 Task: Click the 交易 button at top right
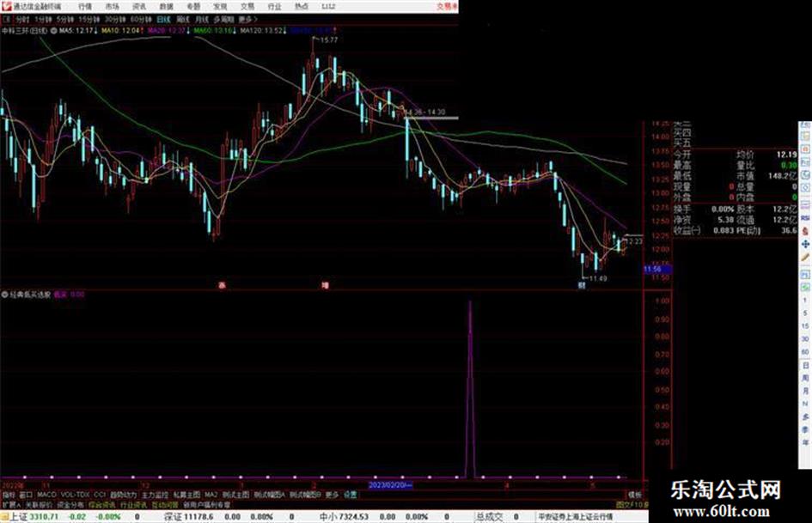pos(445,6)
